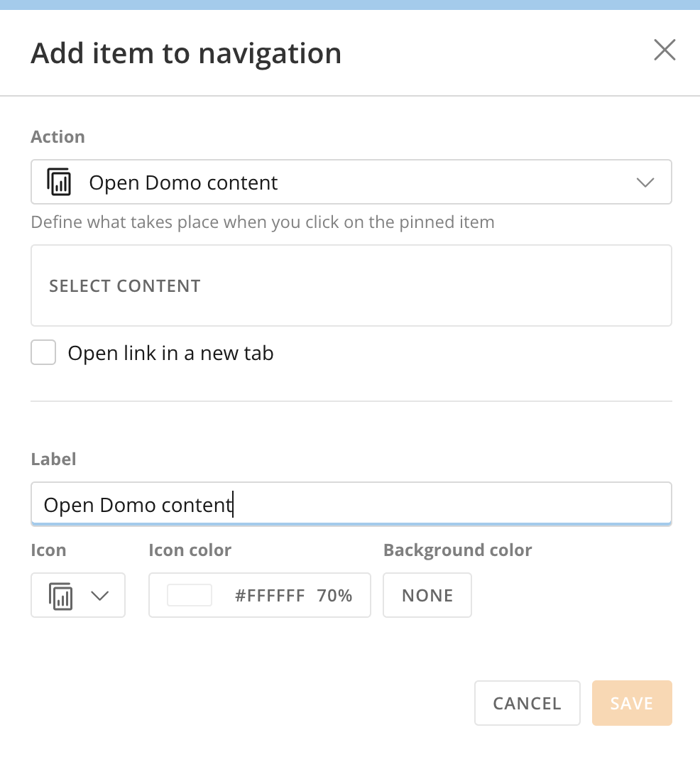
Task: Open the SELECT CONTENT picker
Action: [x=351, y=285]
